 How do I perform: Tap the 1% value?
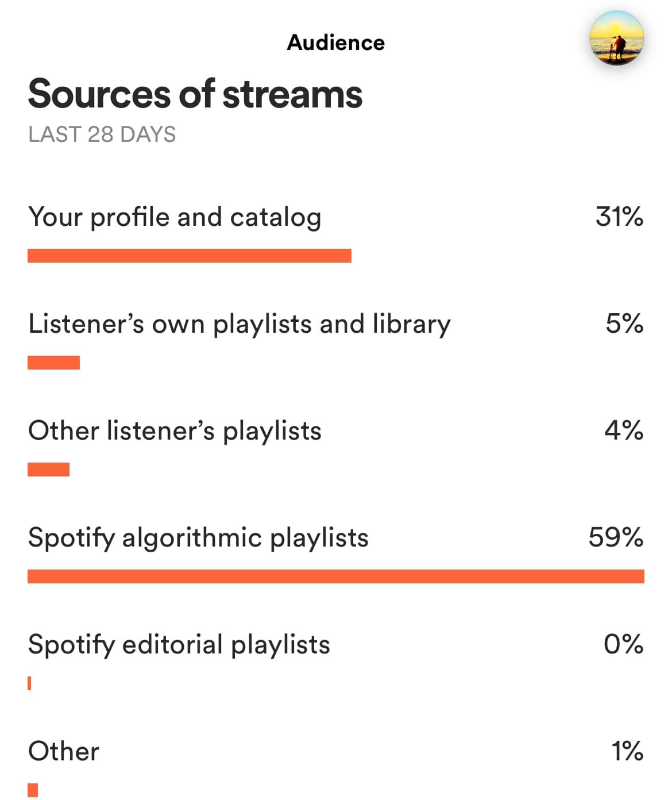[x=627, y=752]
